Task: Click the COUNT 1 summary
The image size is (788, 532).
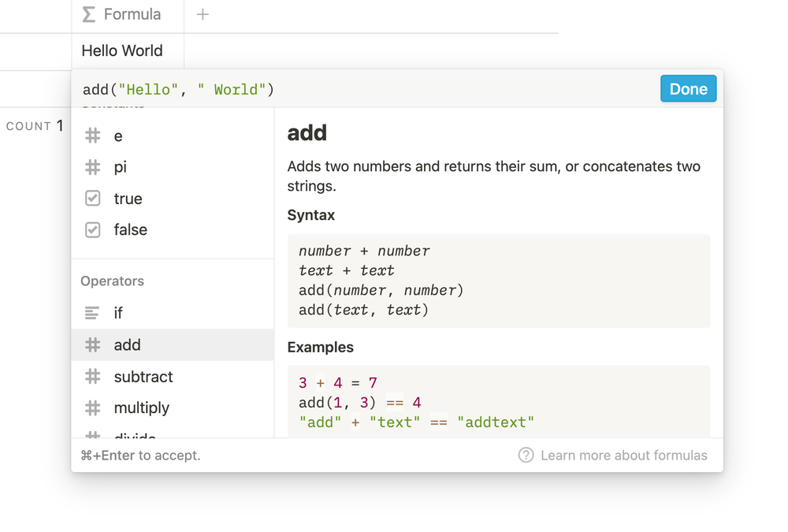Action: (35, 125)
